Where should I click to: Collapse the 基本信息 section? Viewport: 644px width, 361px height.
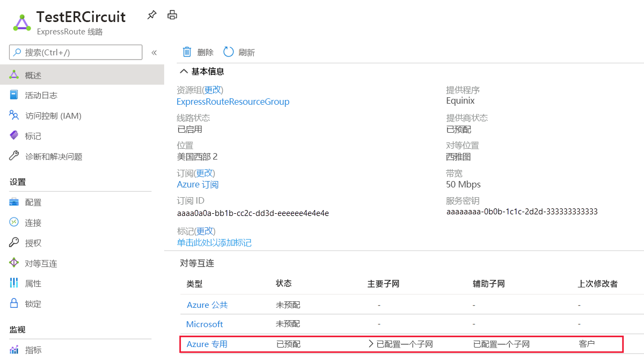tap(184, 71)
